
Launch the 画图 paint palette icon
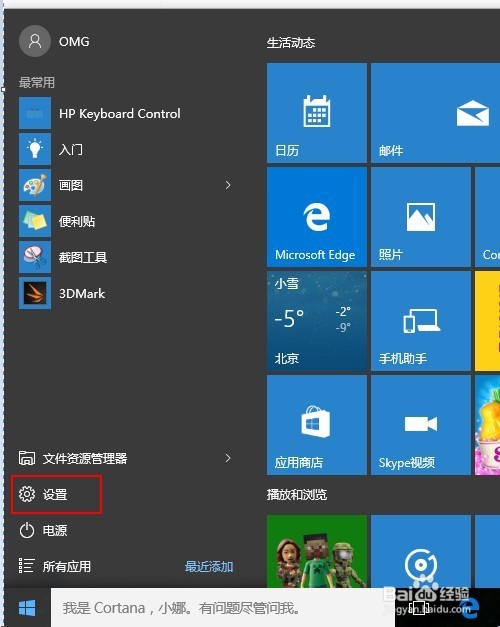point(35,185)
